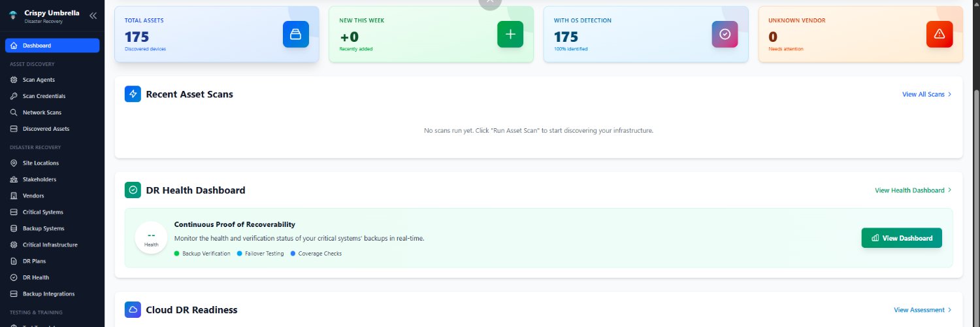The image size is (980, 327).
Task: Click the Recent Asset Scans heading text
Action: tap(189, 94)
